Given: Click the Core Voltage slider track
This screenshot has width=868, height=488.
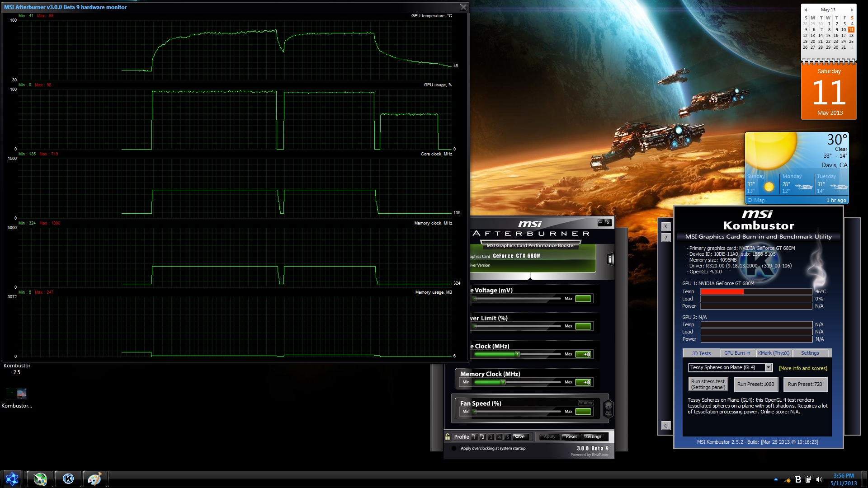Looking at the screenshot, I should click(x=518, y=299).
